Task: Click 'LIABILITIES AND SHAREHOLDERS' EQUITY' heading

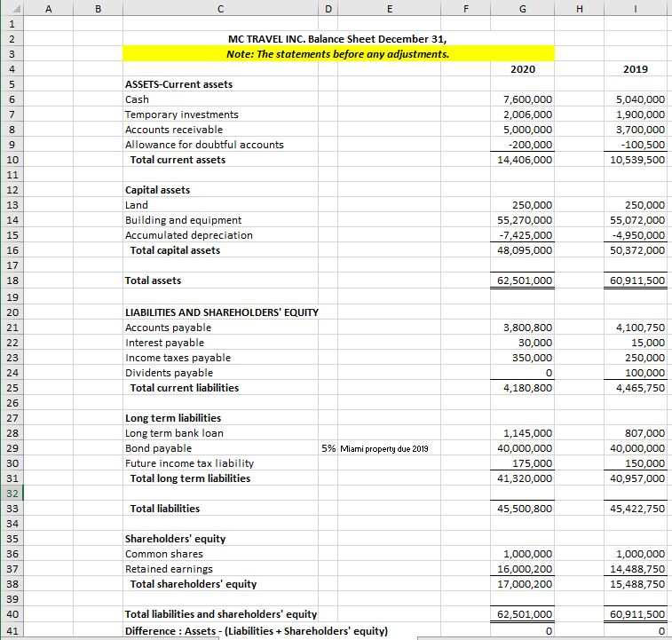Action: 222,312
